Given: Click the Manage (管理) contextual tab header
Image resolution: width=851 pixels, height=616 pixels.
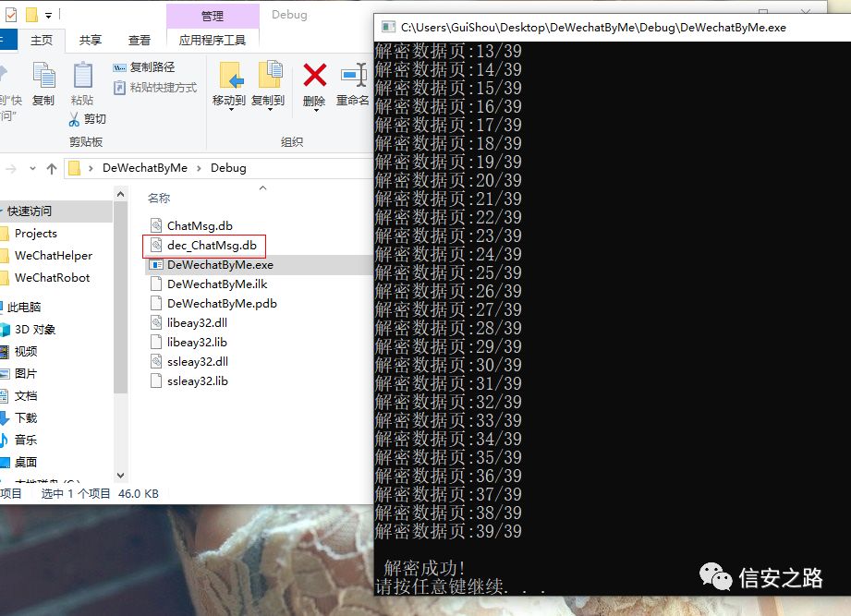Looking at the screenshot, I should pyautogui.click(x=213, y=16).
